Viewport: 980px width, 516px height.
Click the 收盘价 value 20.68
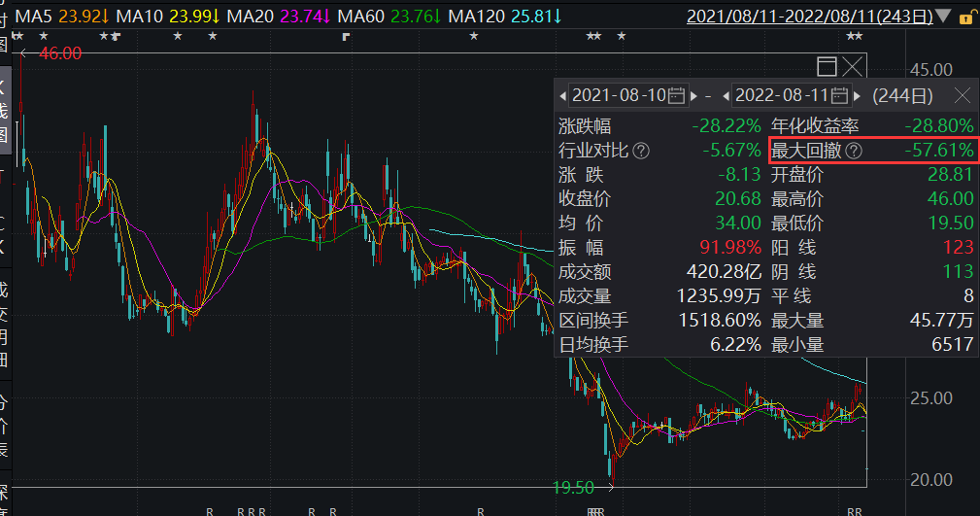pyautogui.click(x=738, y=199)
